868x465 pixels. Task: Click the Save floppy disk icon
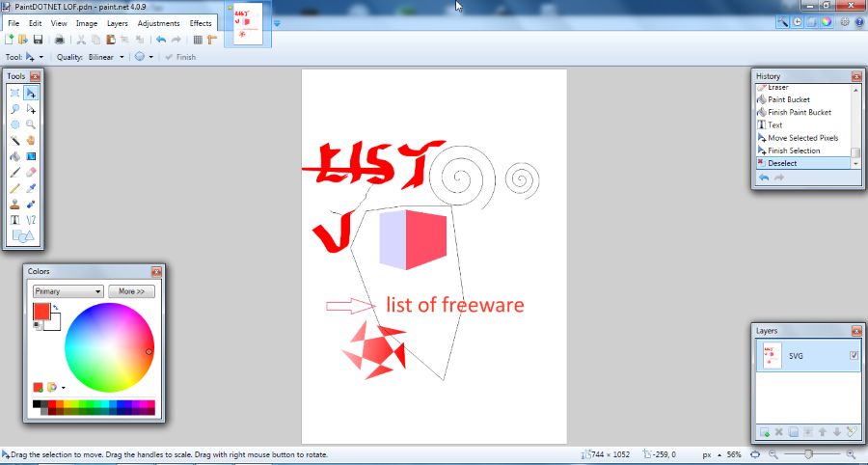click(x=38, y=40)
